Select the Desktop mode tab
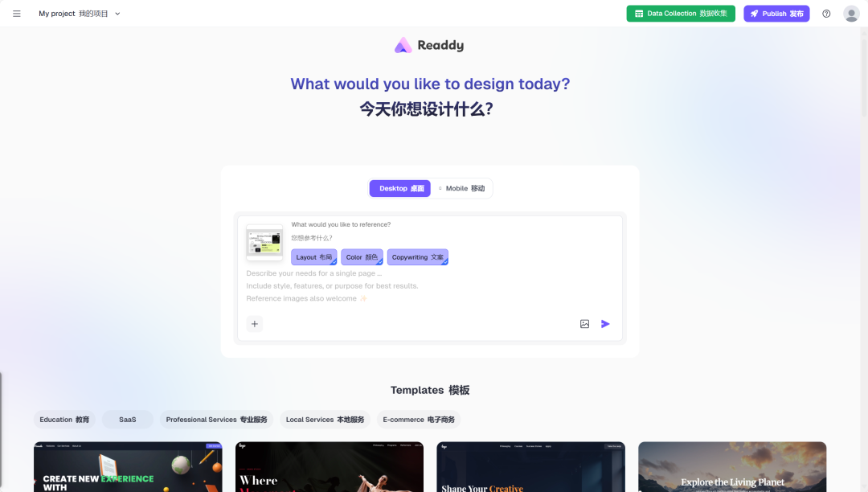The height and width of the screenshot is (492, 868). (400, 188)
